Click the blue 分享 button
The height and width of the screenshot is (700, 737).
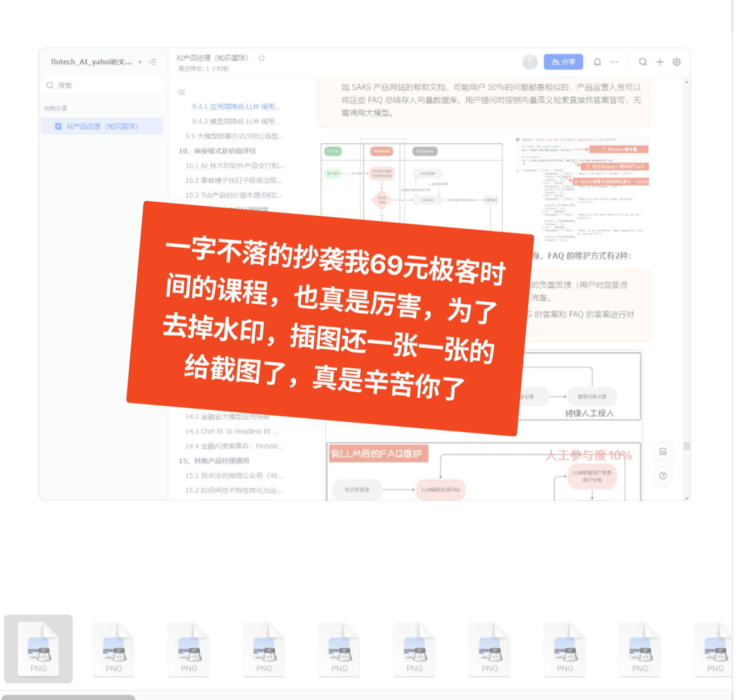[x=563, y=62]
